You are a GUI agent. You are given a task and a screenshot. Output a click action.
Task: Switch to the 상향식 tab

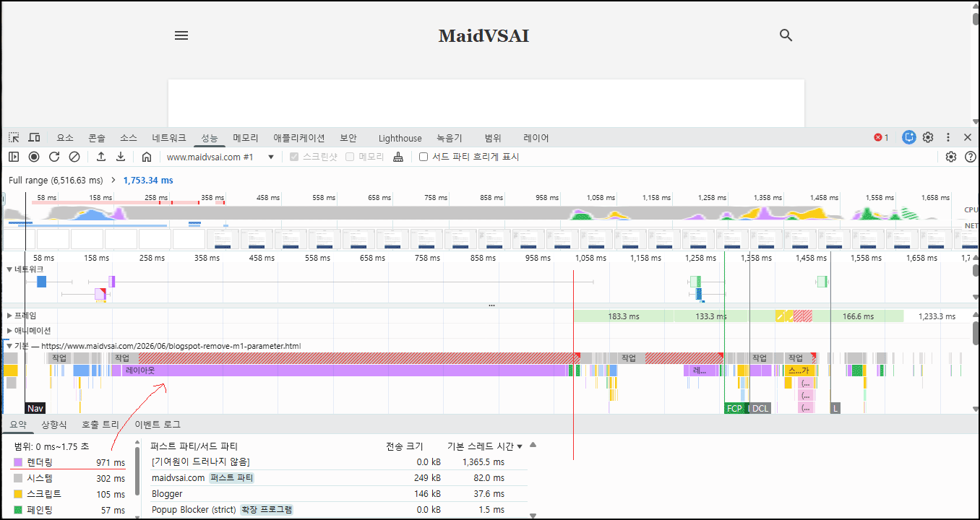[x=53, y=425]
